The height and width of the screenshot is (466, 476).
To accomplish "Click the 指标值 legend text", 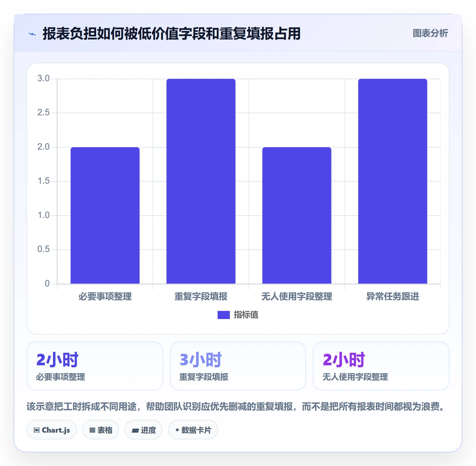I will coord(246,315).
